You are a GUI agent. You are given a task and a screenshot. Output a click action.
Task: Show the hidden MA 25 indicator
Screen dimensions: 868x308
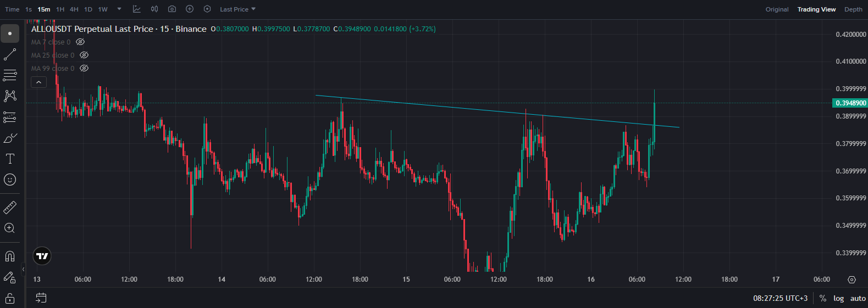point(84,55)
